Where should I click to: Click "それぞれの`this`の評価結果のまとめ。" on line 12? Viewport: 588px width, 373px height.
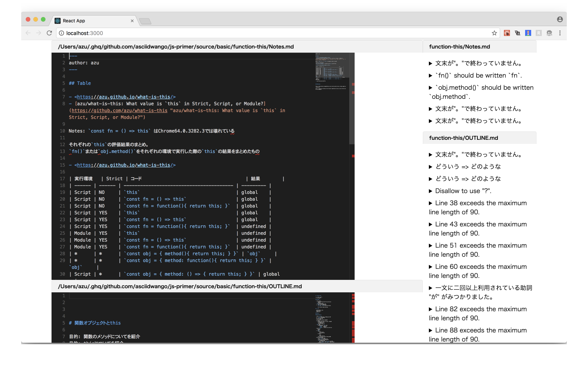tap(109, 145)
